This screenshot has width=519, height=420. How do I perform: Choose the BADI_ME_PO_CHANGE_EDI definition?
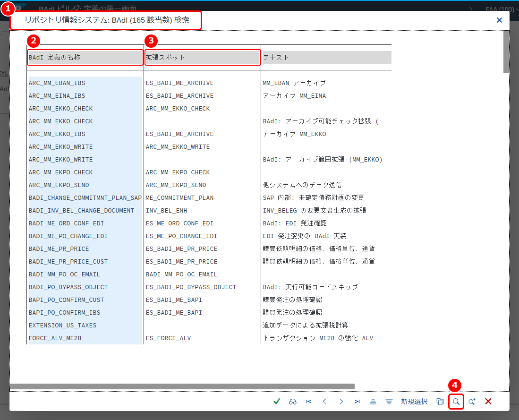(x=68, y=236)
